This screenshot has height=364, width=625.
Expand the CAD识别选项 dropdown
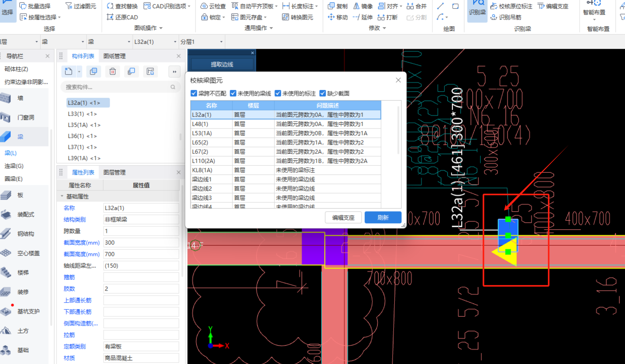[x=189, y=6]
